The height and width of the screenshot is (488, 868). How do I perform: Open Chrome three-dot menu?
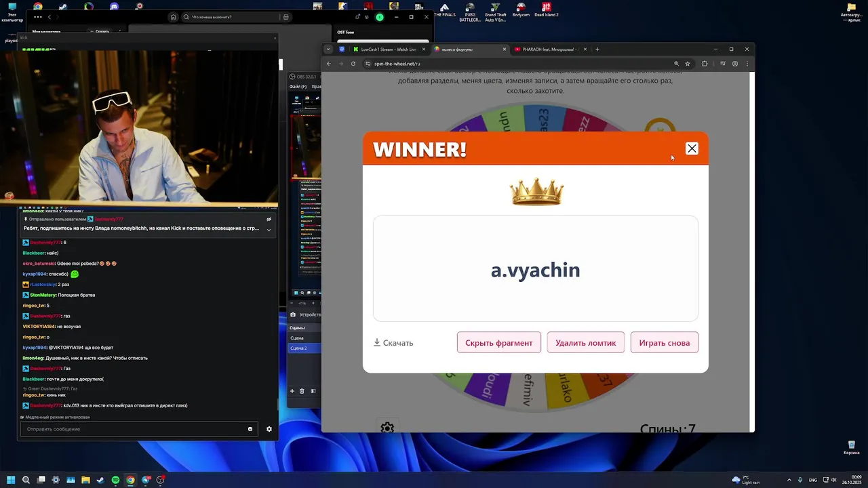[747, 64]
